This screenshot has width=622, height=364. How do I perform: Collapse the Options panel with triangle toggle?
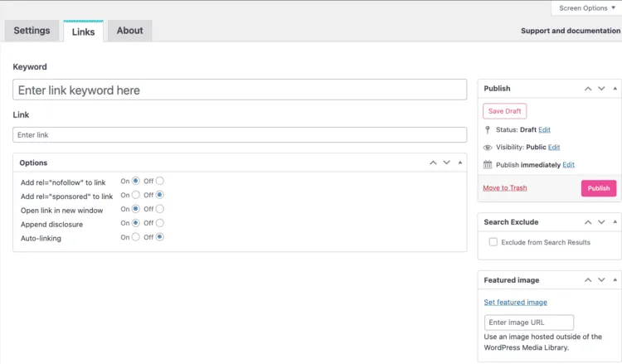point(460,163)
